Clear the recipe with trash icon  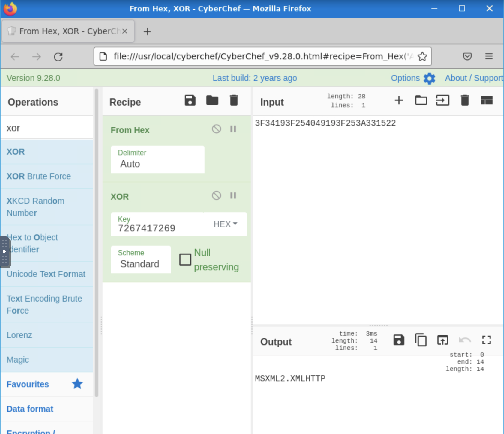[x=234, y=100]
